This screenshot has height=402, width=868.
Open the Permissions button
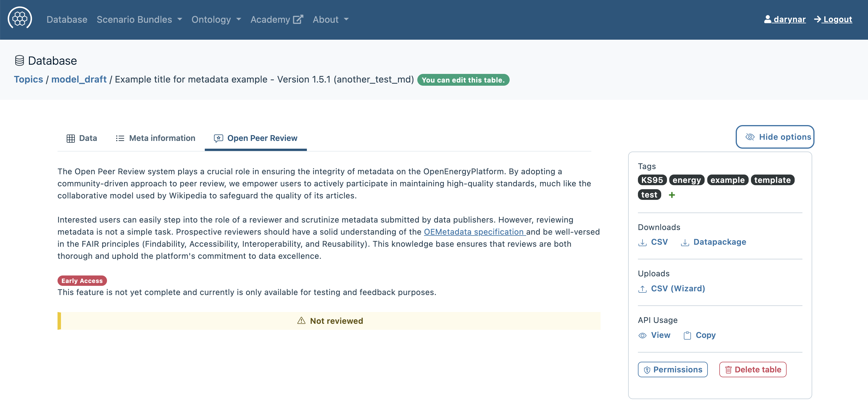672,370
